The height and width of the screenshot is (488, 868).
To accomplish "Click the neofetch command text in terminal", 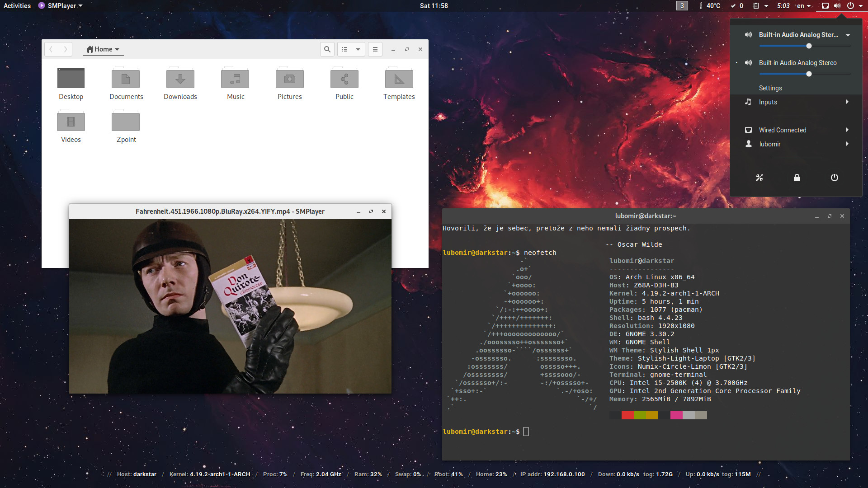I will (540, 253).
